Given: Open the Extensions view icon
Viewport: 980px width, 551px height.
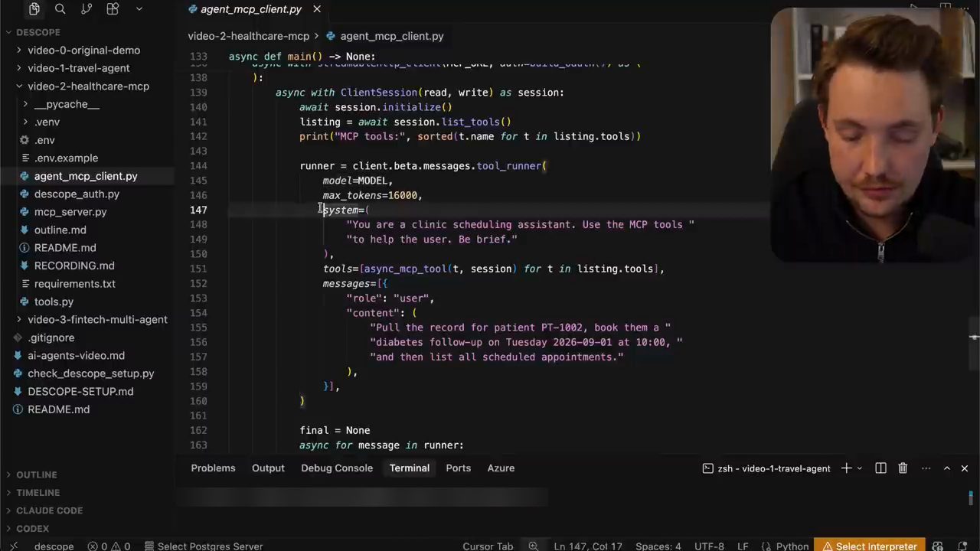Looking at the screenshot, I should [x=113, y=9].
